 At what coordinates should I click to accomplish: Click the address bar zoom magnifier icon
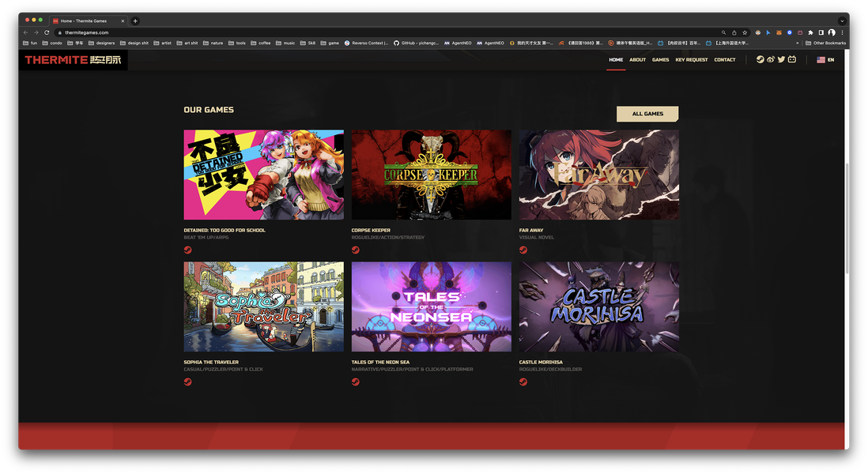point(723,32)
